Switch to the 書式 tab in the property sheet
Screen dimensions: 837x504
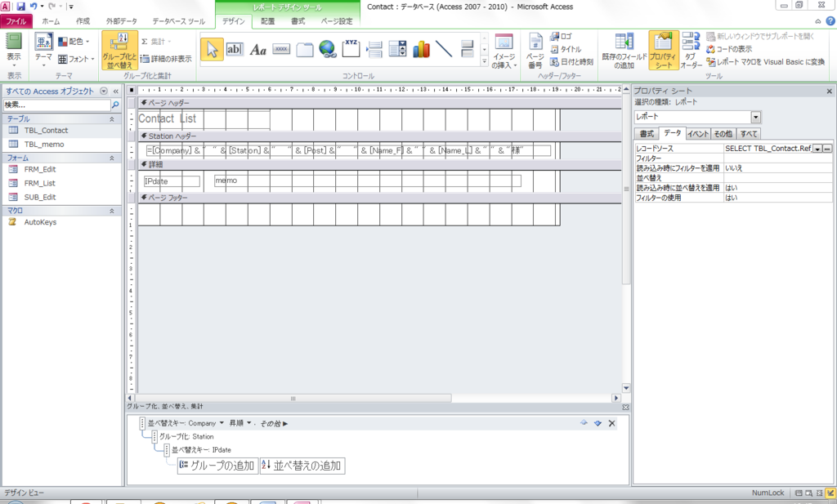[648, 133]
